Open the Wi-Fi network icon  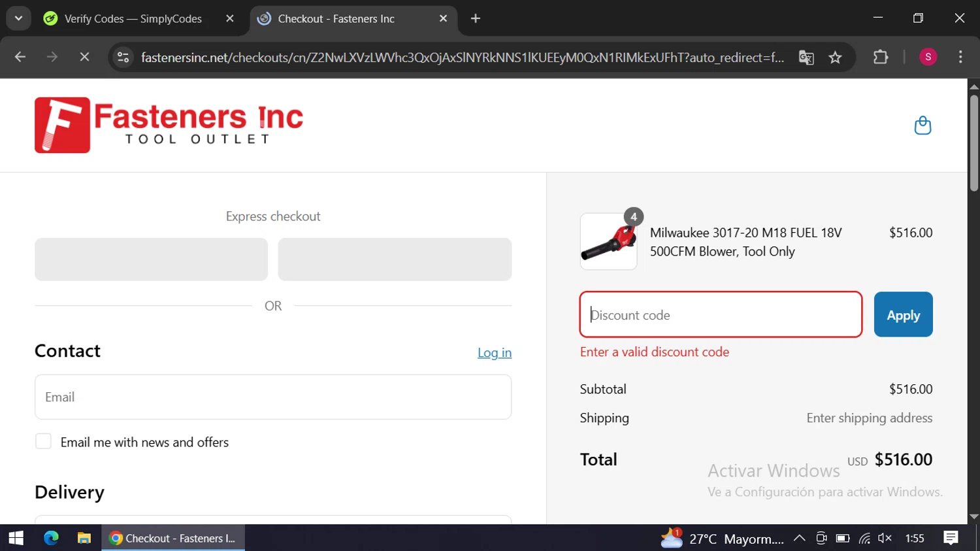click(x=864, y=539)
